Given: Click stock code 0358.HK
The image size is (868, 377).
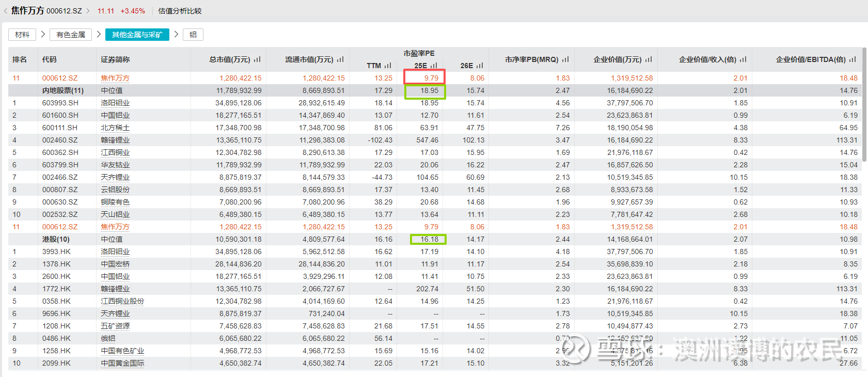Looking at the screenshot, I should tap(57, 301).
